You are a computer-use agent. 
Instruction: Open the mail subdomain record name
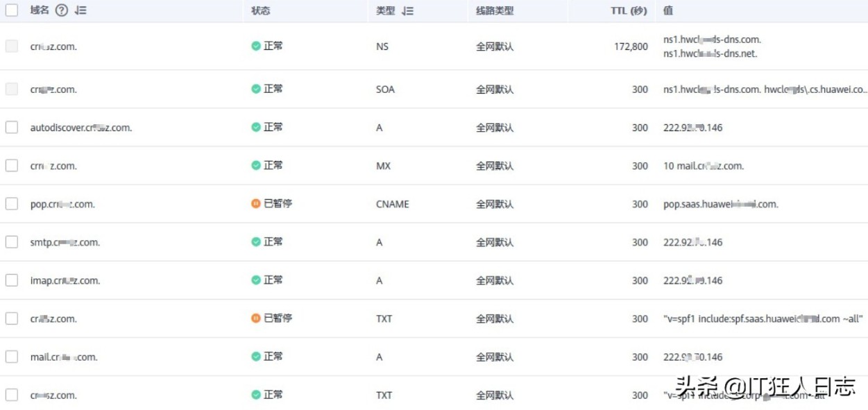pyautogui.click(x=64, y=357)
